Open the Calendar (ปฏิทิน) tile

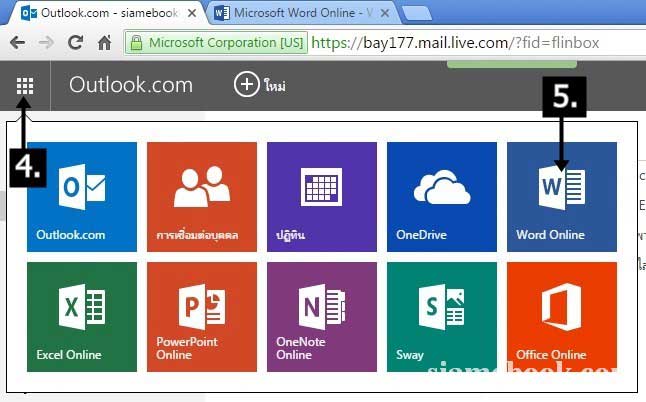322,197
